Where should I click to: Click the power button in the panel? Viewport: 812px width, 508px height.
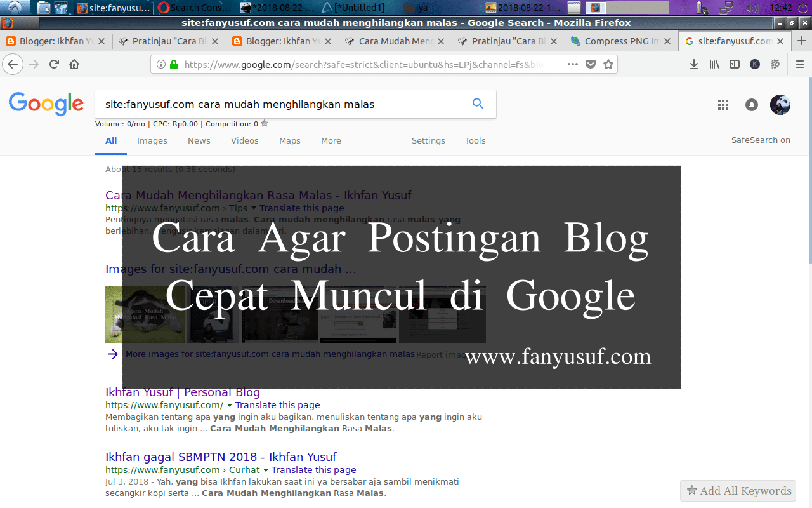pos(802,8)
